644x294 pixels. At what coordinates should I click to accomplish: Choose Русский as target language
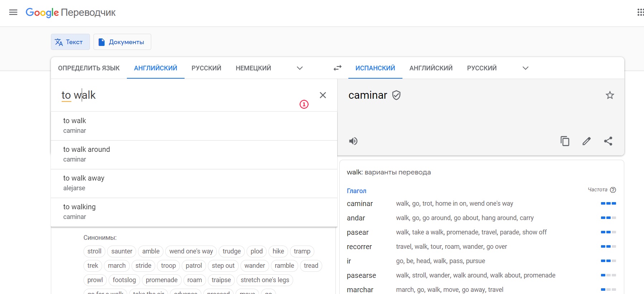tap(481, 68)
